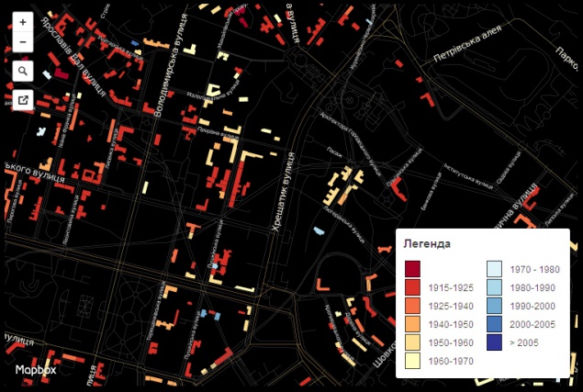Click the 1990-2000 legend label
583x392 pixels.
coord(533,306)
